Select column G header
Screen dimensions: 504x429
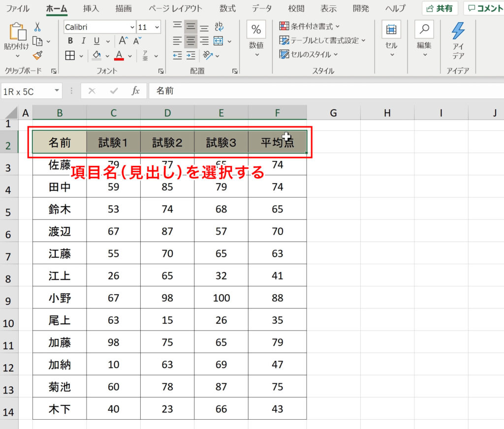333,113
